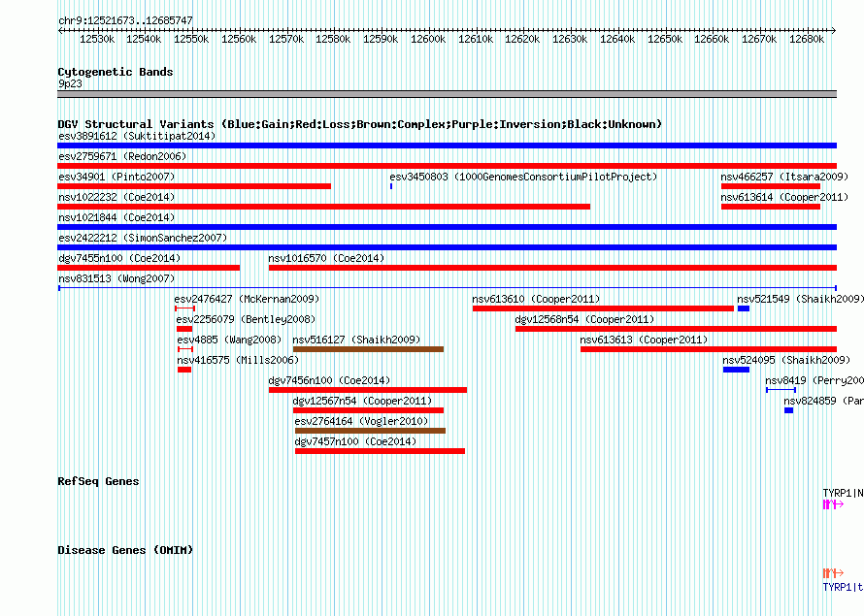Click the chr9:12521673..12685747 coordinate label

click(x=125, y=20)
